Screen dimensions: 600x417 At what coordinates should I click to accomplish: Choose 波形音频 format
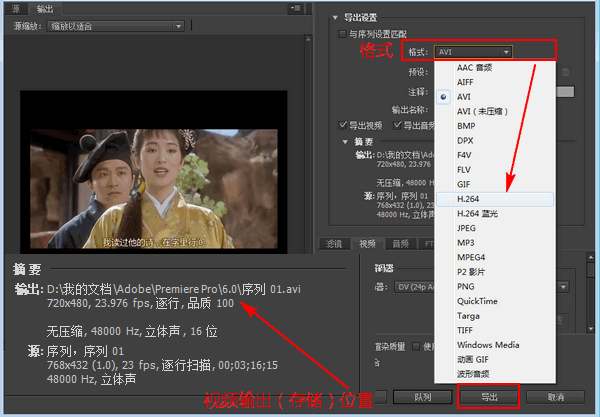click(x=495, y=374)
